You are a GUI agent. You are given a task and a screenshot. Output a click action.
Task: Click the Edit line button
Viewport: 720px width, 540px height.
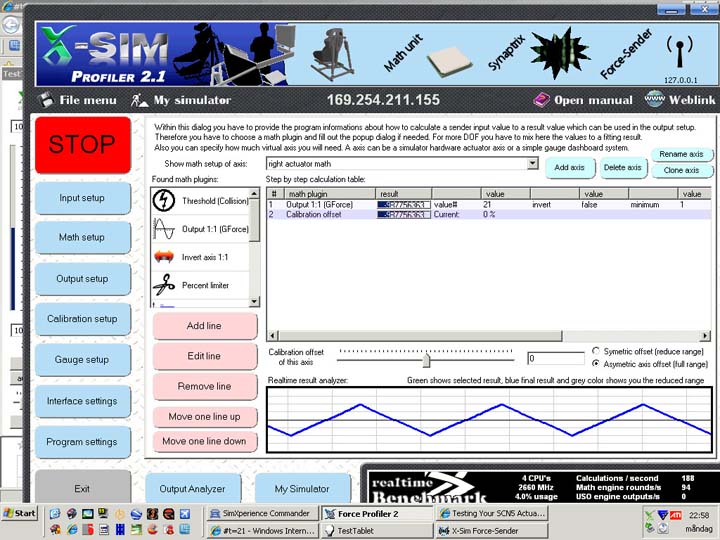click(x=204, y=356)
